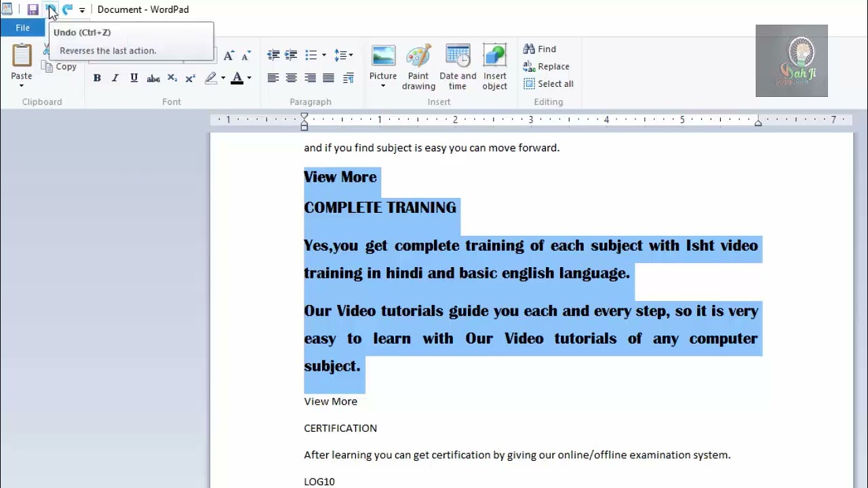The image size is (868, 488).
Task: Click the 'LOG10' text line
Action: 319,482
